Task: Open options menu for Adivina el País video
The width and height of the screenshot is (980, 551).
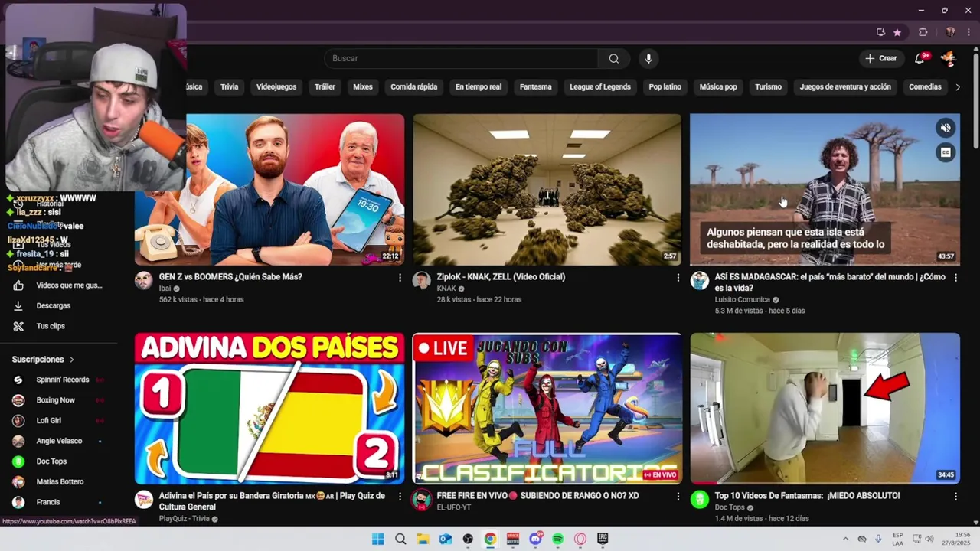Action: click(x=400, y=497)
